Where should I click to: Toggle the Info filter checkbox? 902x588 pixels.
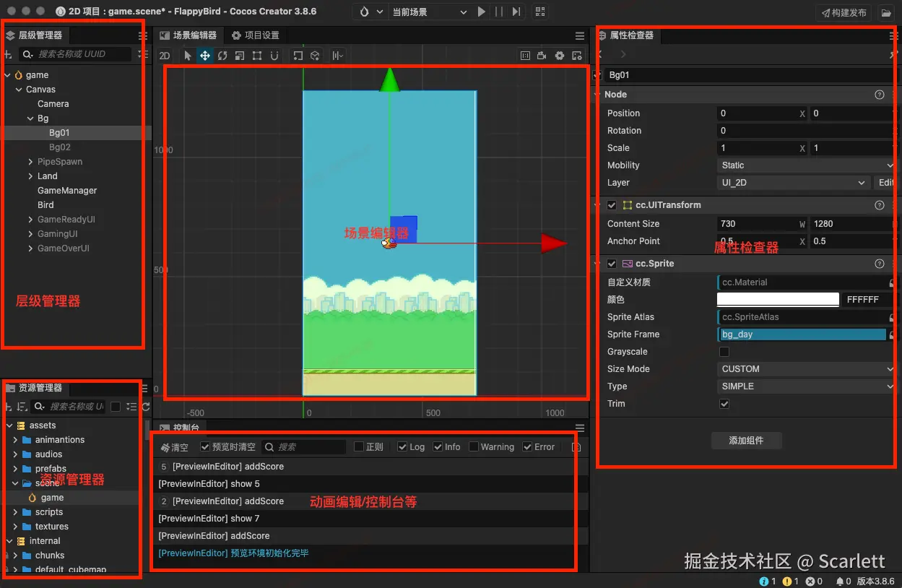tap(438, 447)
